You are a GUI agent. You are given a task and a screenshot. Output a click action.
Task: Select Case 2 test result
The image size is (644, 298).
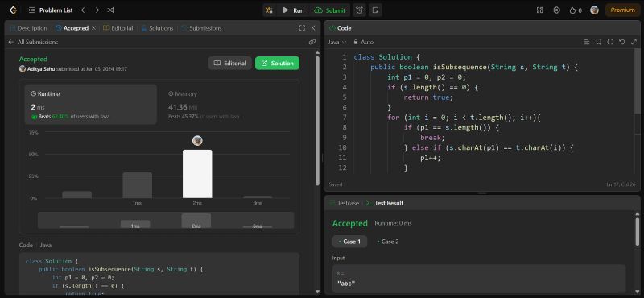[388, 242]
